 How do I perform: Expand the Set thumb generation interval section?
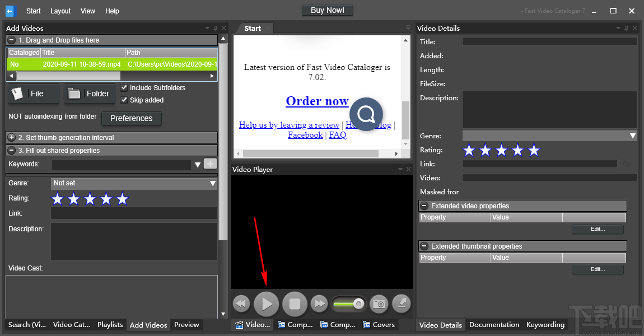coord(11,137)
